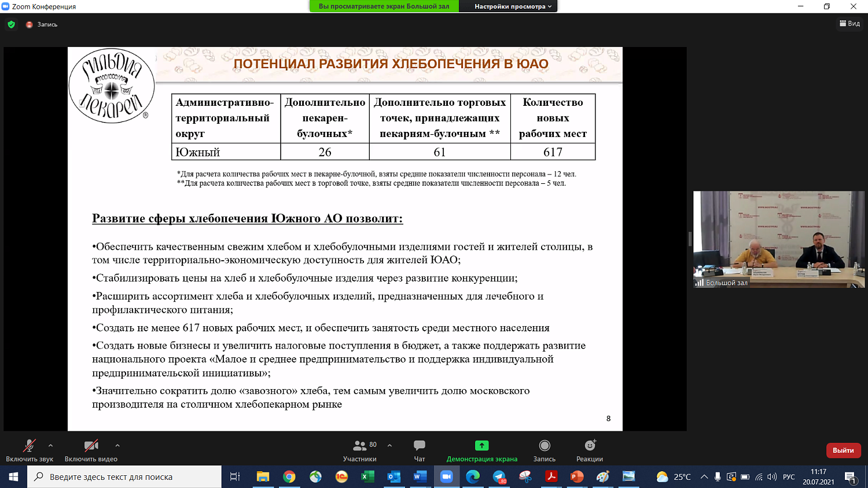This screenshot has width=868, height=488.
Task: Click the table cell with value 617
Action: [553, 152]
